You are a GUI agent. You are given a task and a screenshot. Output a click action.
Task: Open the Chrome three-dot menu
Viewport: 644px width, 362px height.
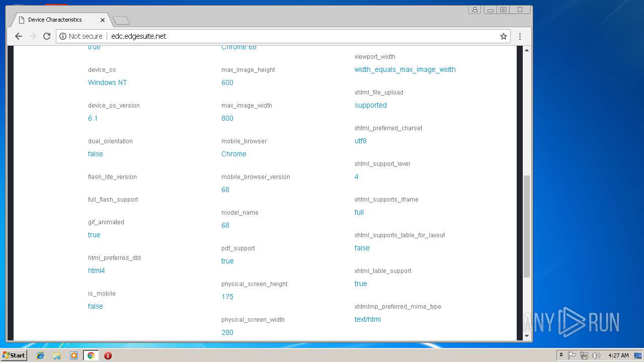tap(520, 36)
